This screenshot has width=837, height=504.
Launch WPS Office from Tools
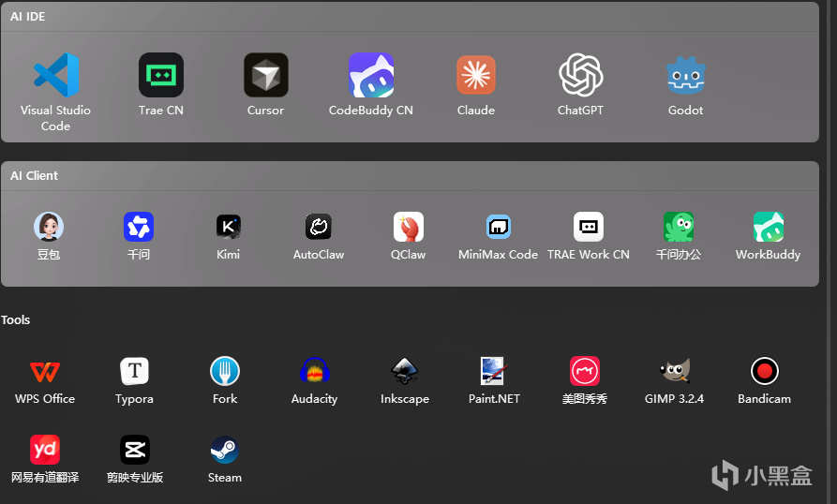[45, 371]
